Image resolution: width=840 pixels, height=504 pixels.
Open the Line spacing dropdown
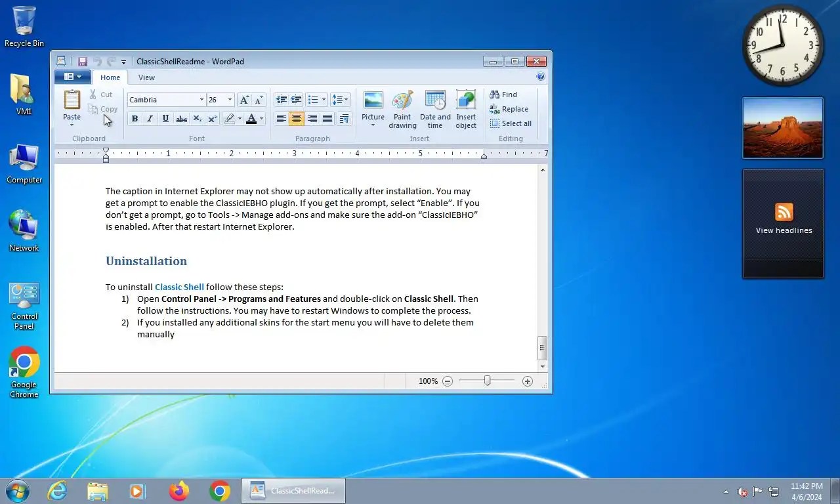[x=340, y=100]
